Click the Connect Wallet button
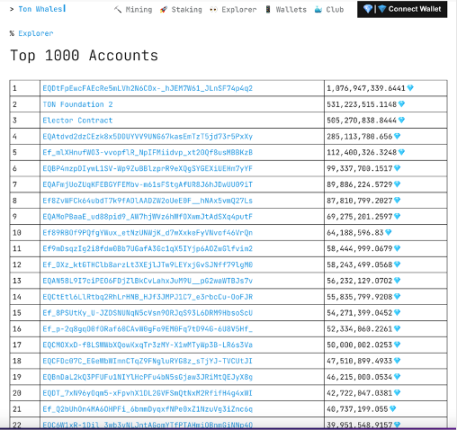Image resolution: width=457 pixels, height=430 pixels. 402,9
